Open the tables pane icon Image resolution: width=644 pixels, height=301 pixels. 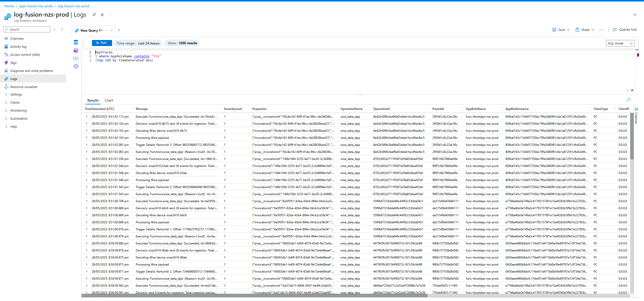click(x=76, y=42)
